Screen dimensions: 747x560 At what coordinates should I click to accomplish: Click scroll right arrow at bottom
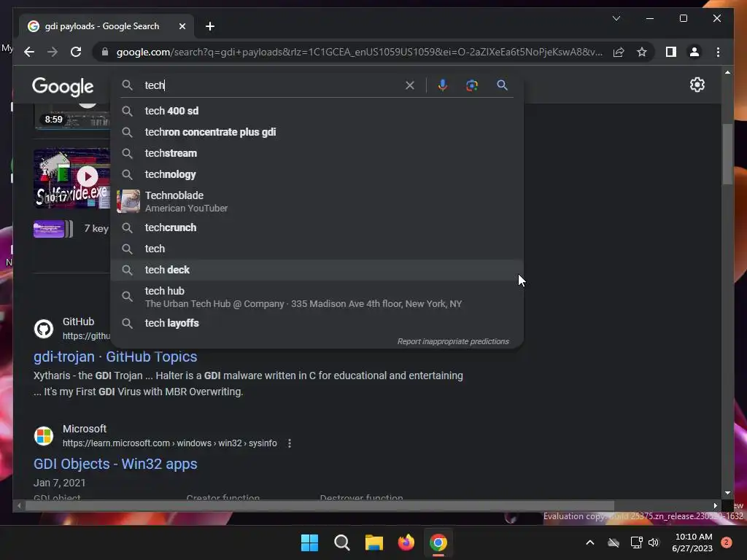click(715, 506)
